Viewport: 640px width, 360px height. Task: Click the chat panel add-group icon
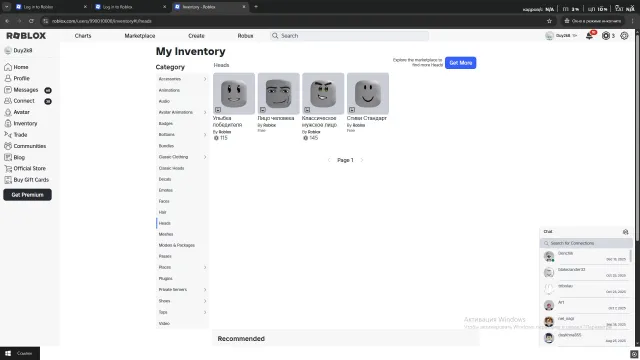coord(625,232)
